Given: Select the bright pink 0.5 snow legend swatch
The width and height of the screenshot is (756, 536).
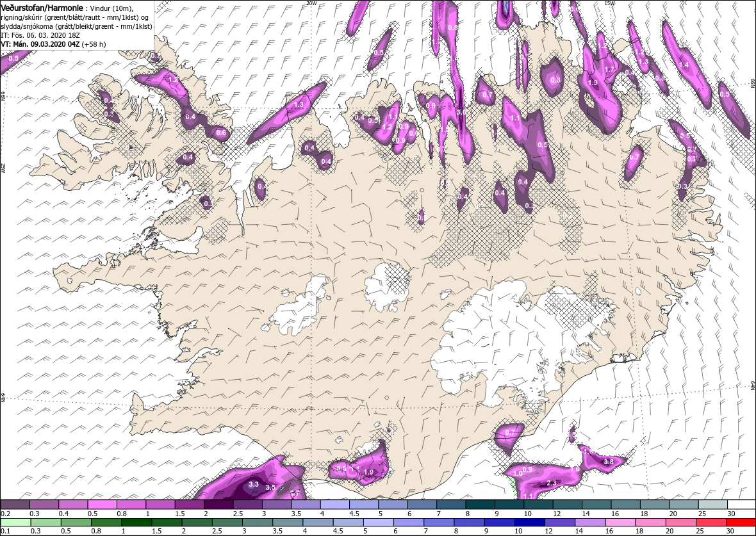Looking at the screenshot, I should [103, 505].
